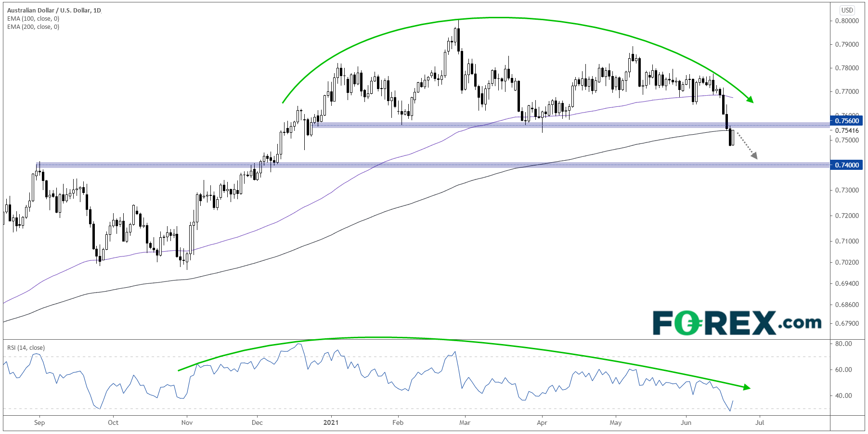Click the 0.67900 price axis label

point(847,323)
